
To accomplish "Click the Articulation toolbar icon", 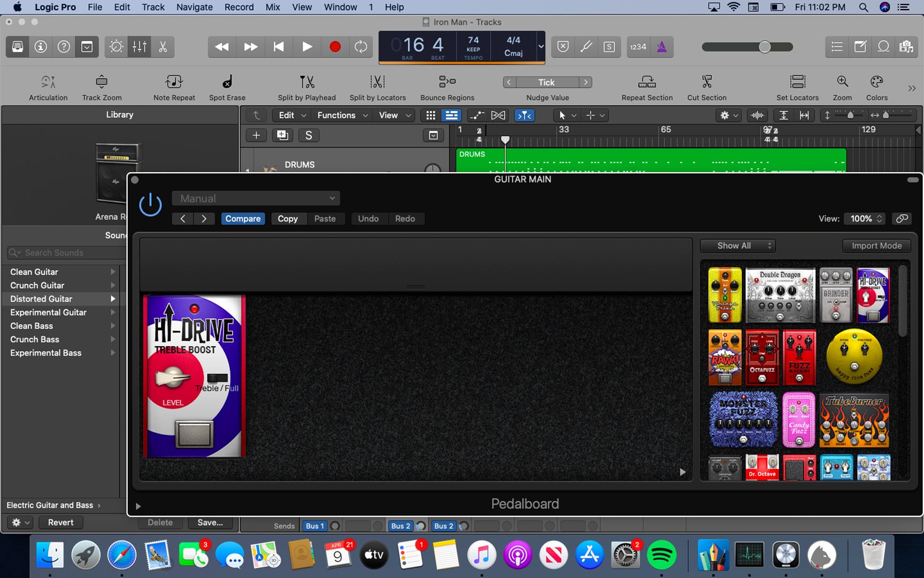I will (x=48, y=82).
